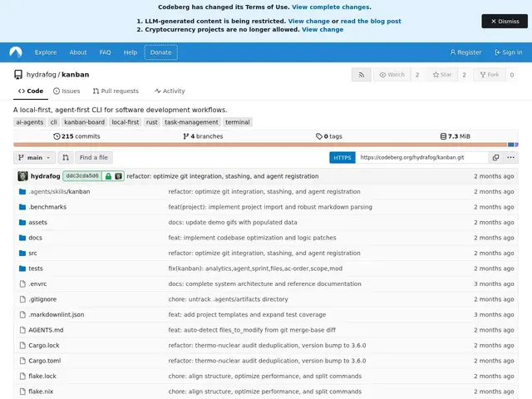Select the Code tab
The image size is (532, 399).
[31, 91]
